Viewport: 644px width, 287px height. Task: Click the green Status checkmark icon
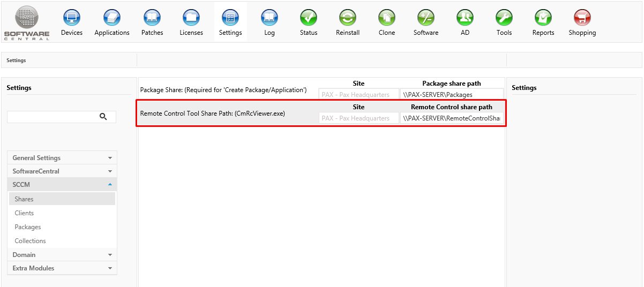pos(309,18)
